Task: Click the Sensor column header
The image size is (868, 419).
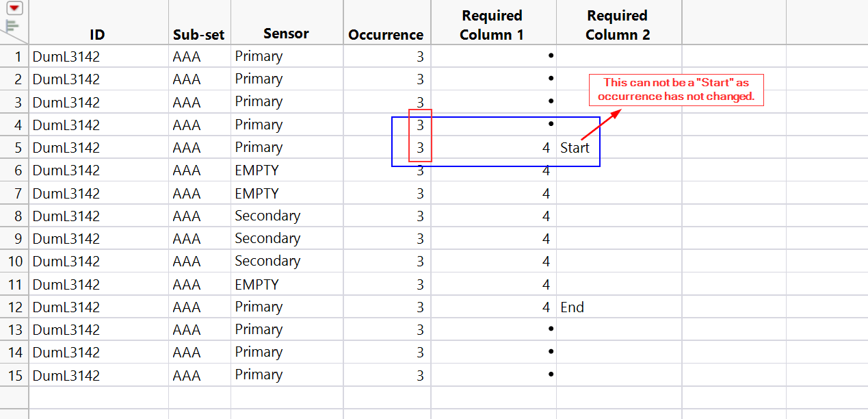Action: [286, 33]
